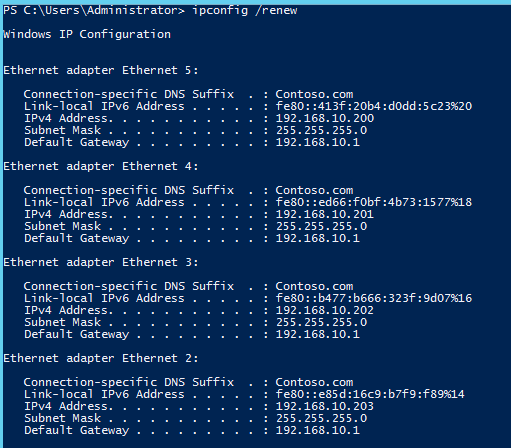
Task: Click IPv4 address 192.168.10.200
Action: [325, 118]
